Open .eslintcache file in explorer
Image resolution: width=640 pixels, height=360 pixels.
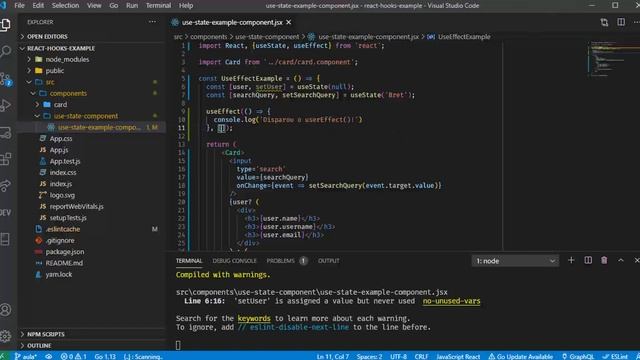click(x=62, y=229)
